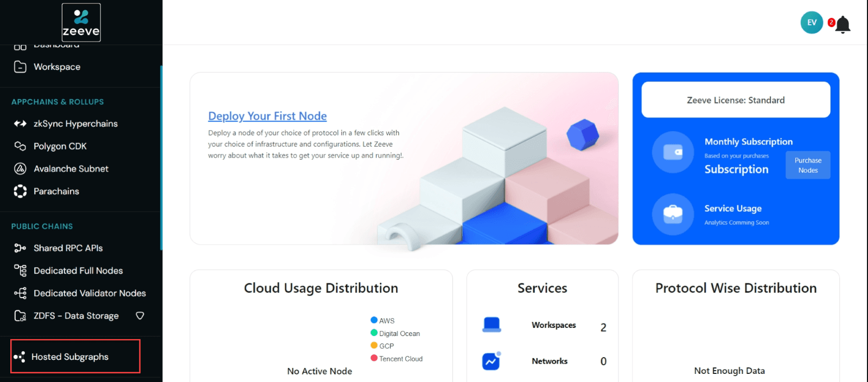Click the Shared RPC APIs icon
Image resolution: width=868 pixels, height=382 pixels.
(20, 248)
